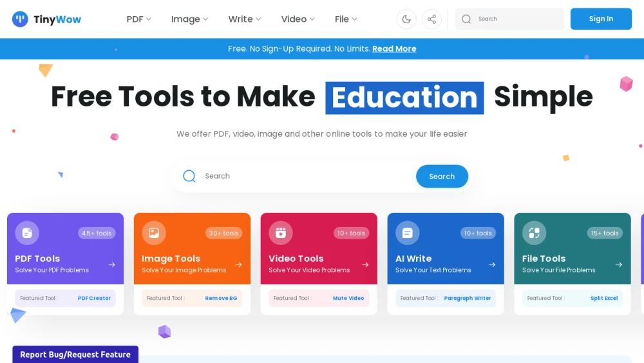
Task: Click the header search magnifier icon
Action: [x=466, y=19]
